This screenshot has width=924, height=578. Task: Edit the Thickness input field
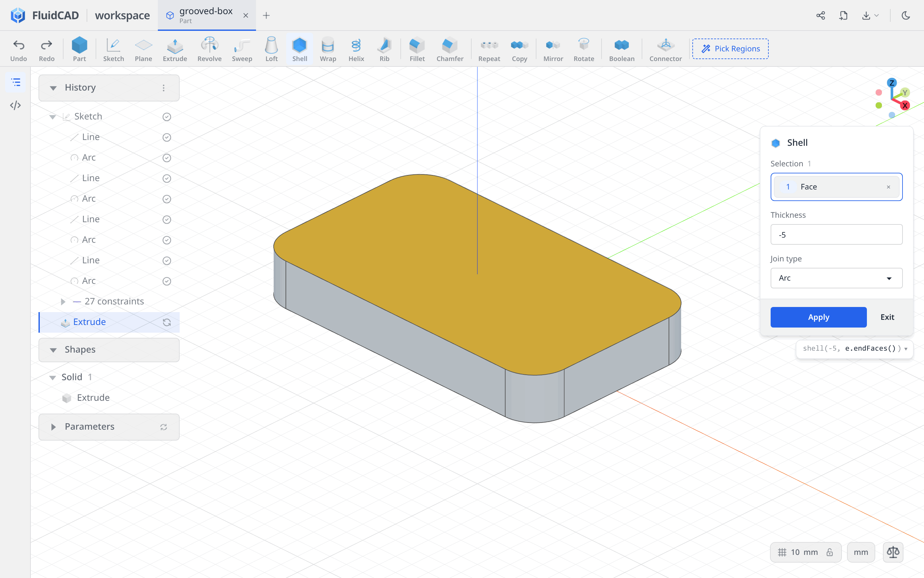click(x=836, y=234)
